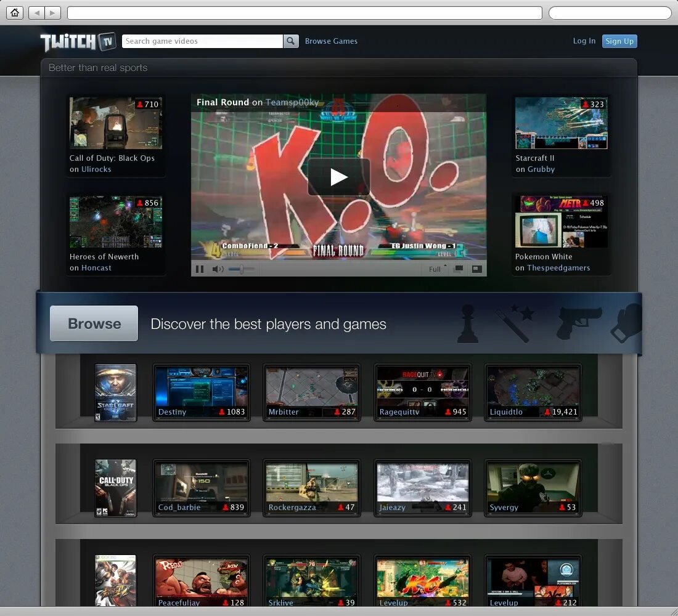Click the Sign Up button
The height and width of the screenshot is (616, 678).
(619, 41)
